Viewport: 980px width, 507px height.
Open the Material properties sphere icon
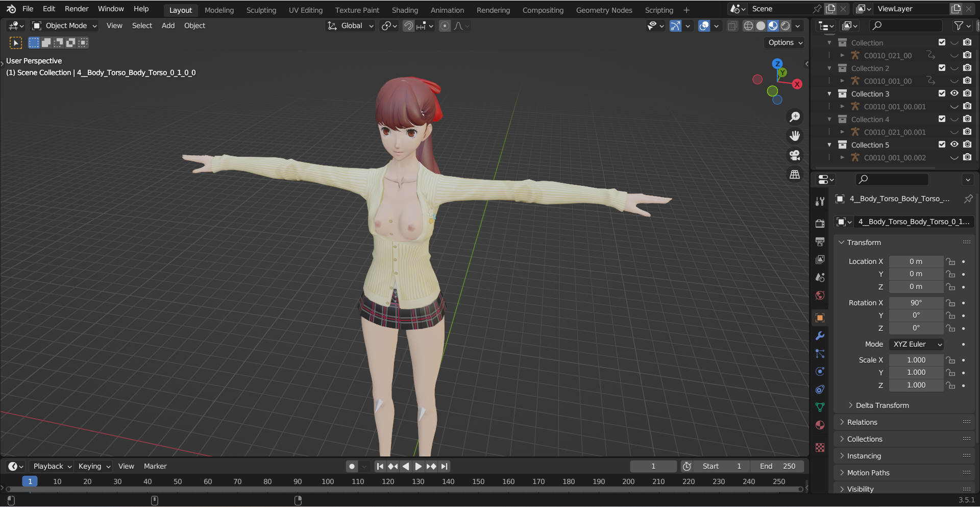(820, 425)
